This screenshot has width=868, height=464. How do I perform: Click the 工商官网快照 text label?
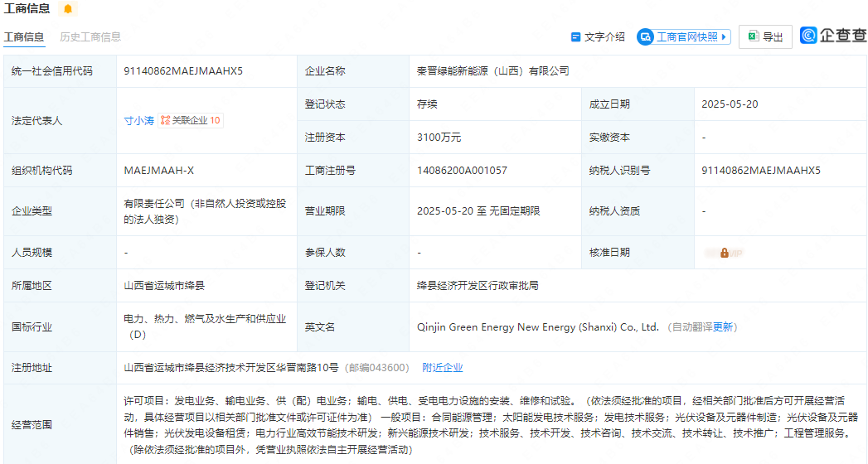(x=686, y=36)
